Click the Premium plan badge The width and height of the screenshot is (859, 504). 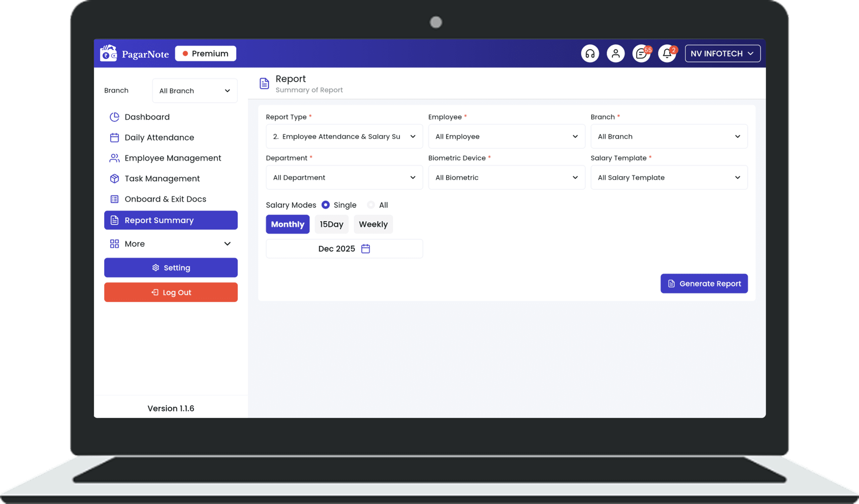pyautogui.click(x=206, y=53)
